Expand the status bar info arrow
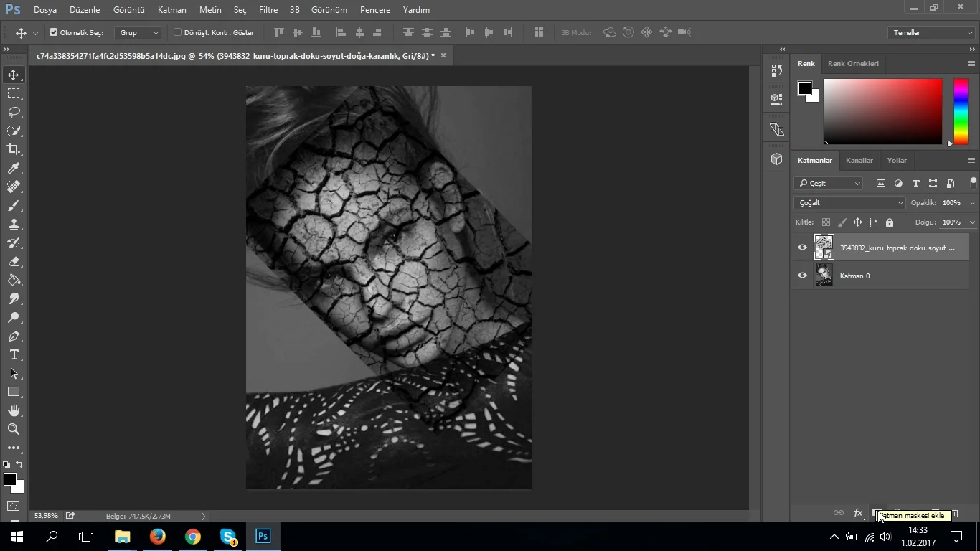The height and width of the screenshot is (551, 980). coord(204,516)
